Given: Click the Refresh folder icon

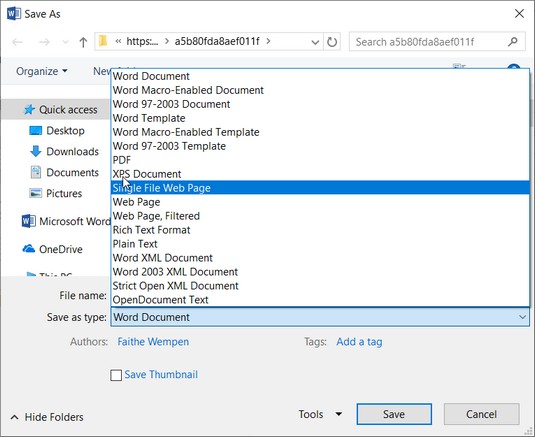Looking at the screenshot, I should point(332,42).
